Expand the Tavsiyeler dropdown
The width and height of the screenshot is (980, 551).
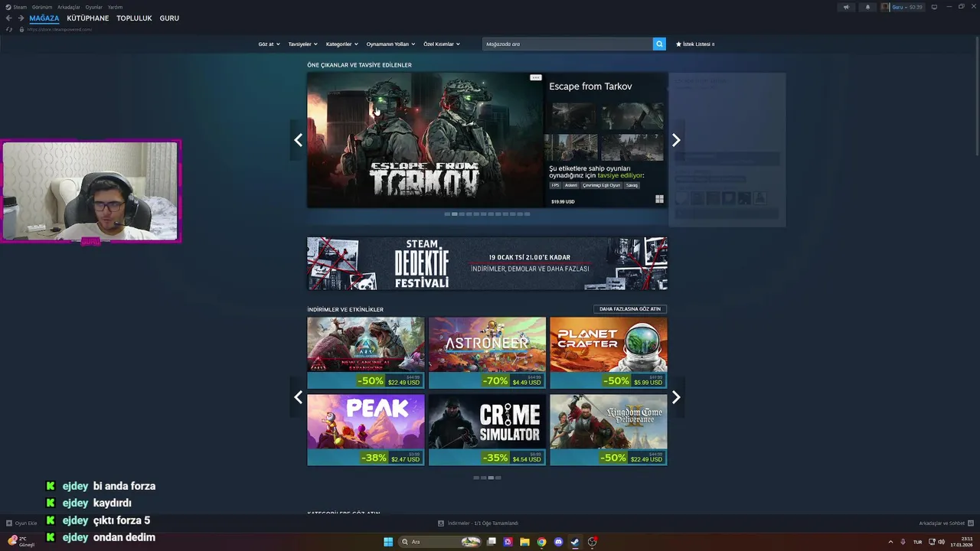[x=302, y=44]
